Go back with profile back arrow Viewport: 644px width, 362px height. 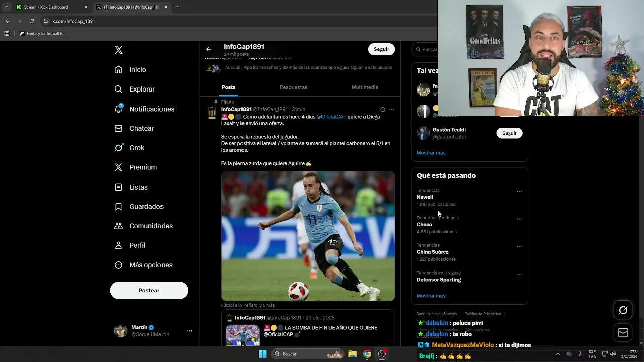click(x=209, y=49)
